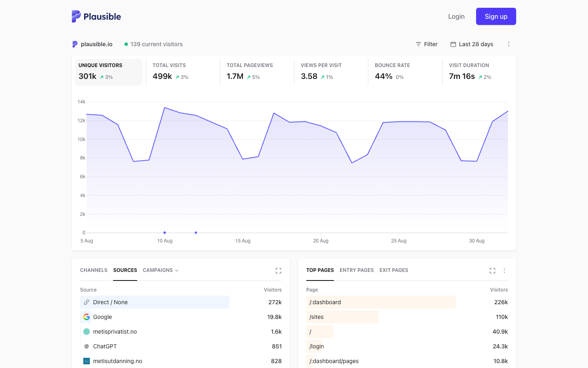
Task: Click the metisprivatist.no favicon
Action: [87, 332]
